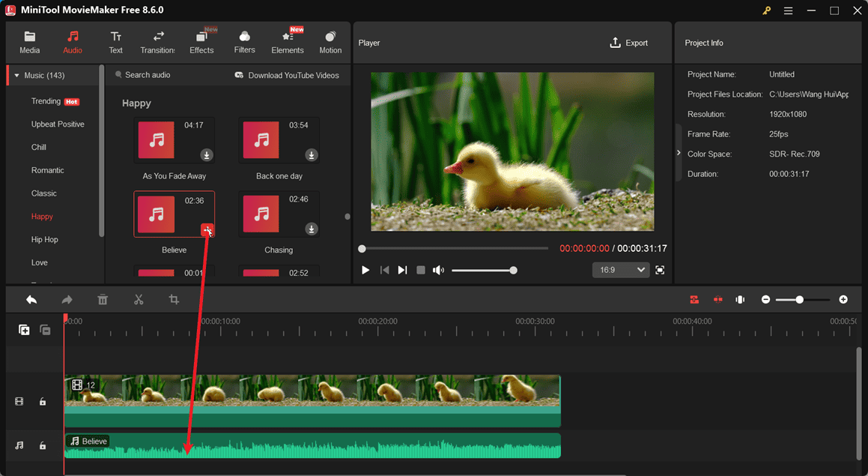This screenshot has height=476, width=868.
Task: Select the Classic music category
Action: [43, 193]
